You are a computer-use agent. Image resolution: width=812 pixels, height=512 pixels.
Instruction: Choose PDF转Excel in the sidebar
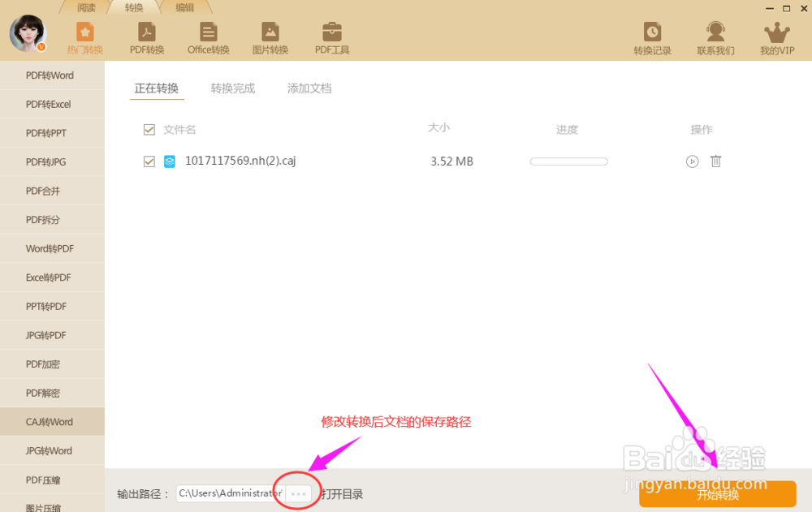(52, 104)
